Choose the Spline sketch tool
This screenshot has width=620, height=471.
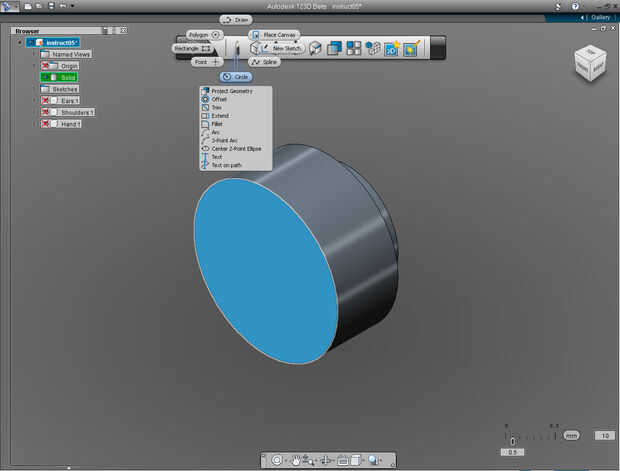(265, 62)
